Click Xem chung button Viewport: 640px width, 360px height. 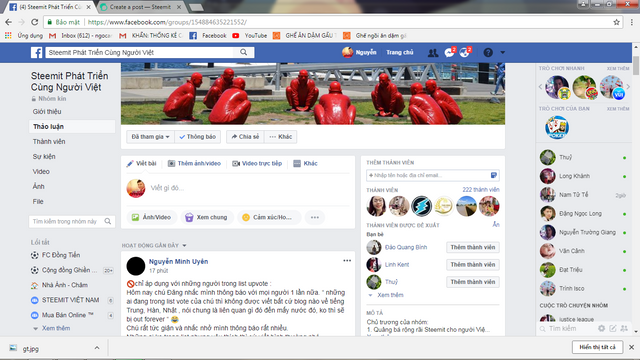(x=207, y=217)
